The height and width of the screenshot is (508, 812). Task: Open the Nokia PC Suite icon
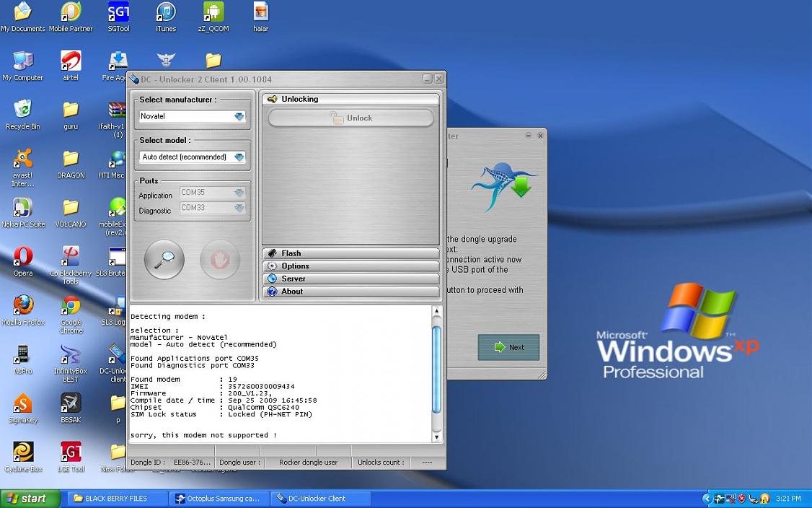click(x=23, y=208)
